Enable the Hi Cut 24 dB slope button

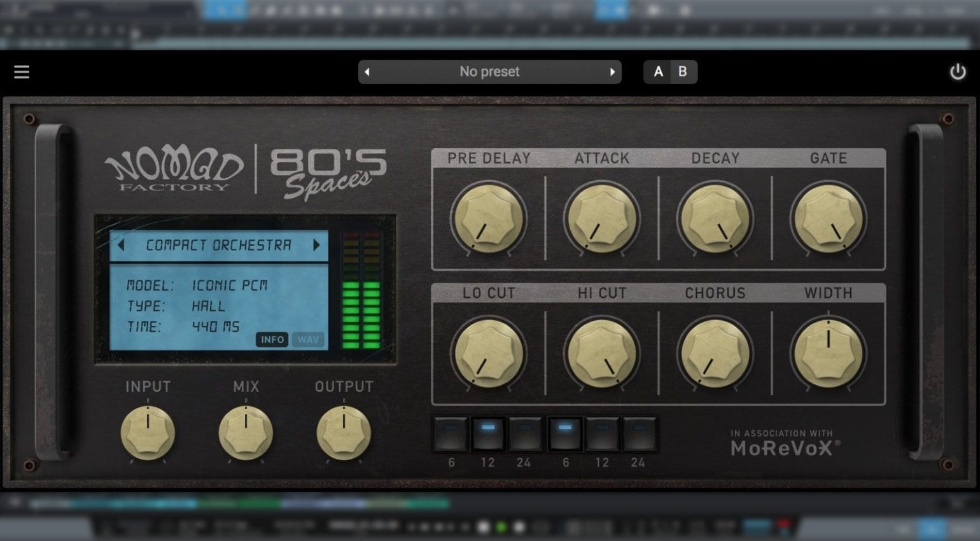click(638, 434)
